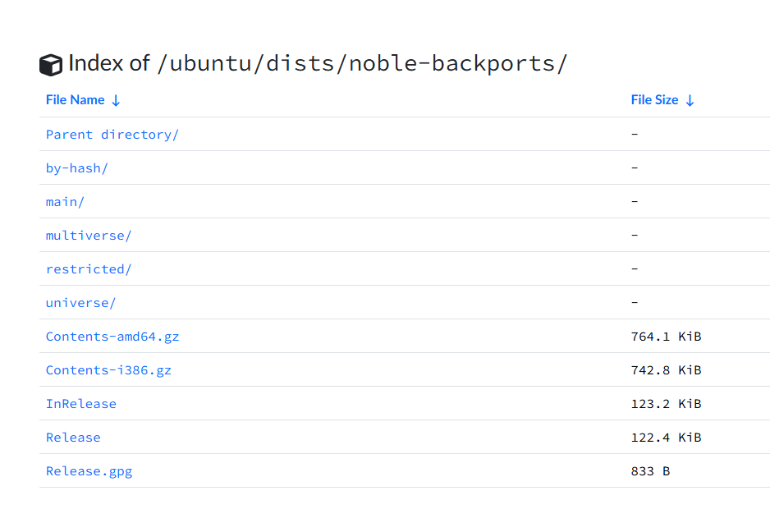Select the 742.8 KiB size value
This screenshot has width=770, height=532.
pyautogui.click(x=666, y=370)
